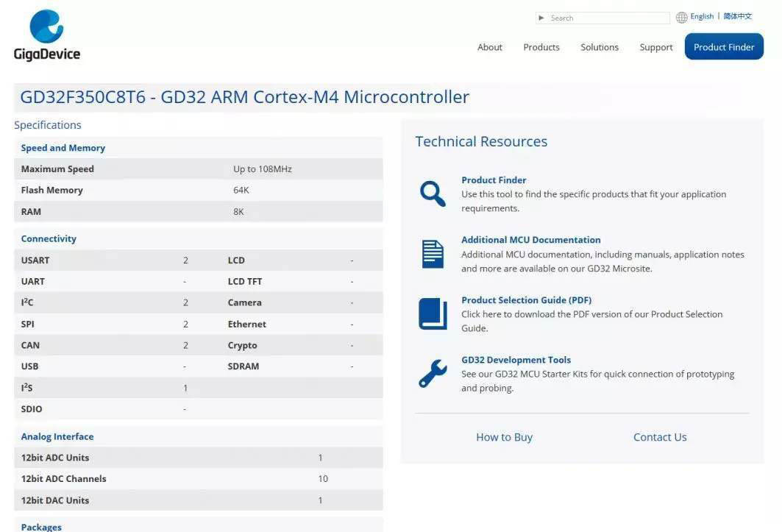Viewport: 782px width, 532px height.
Task: Click the search arrow icon
Action: 541,18
